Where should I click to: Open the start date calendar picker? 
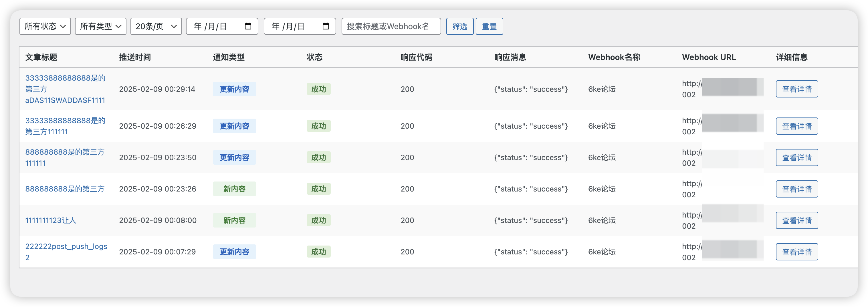point(248,26)
